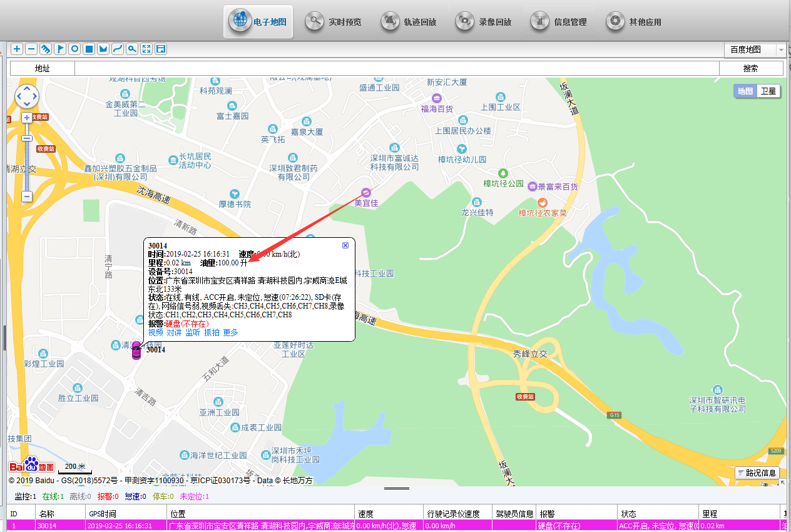
Task: Click the 行驶记录仪速度 column header
Action: click(457, 513)
